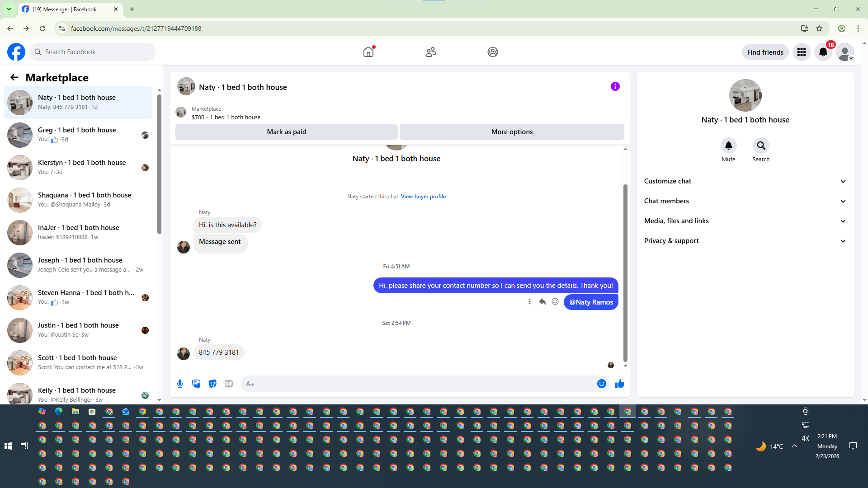Expand Media, files and links section
This screenshot has height=488, width=868.
click(x=745, y=221)
